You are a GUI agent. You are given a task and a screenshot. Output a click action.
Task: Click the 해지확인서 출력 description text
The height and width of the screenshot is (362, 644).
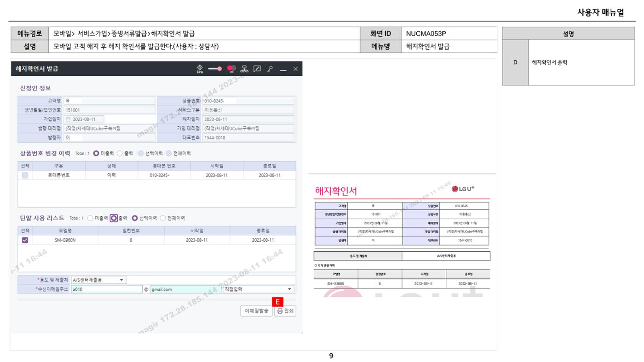point(549,62)
